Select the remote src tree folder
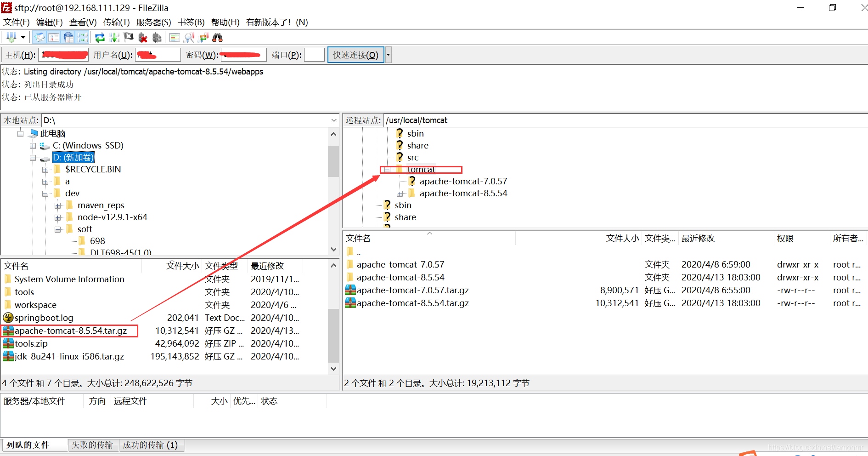868x456 pixels. click(412, 157)
